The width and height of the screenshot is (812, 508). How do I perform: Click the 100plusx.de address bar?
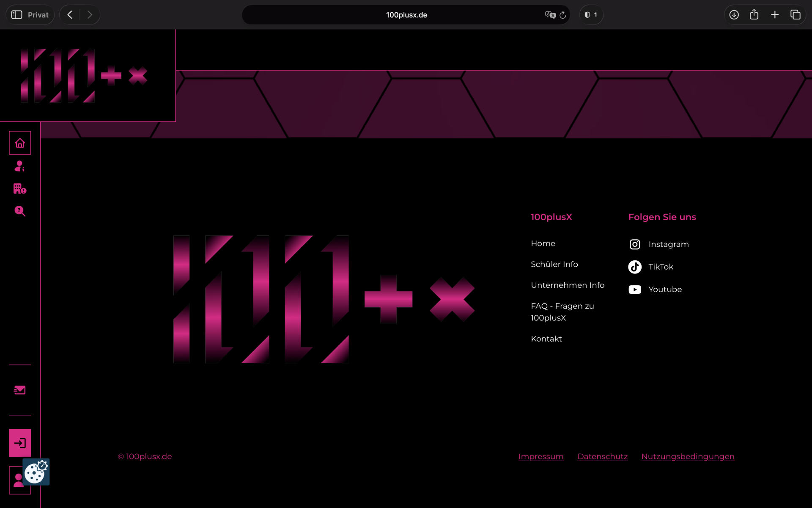coord(406,15)
